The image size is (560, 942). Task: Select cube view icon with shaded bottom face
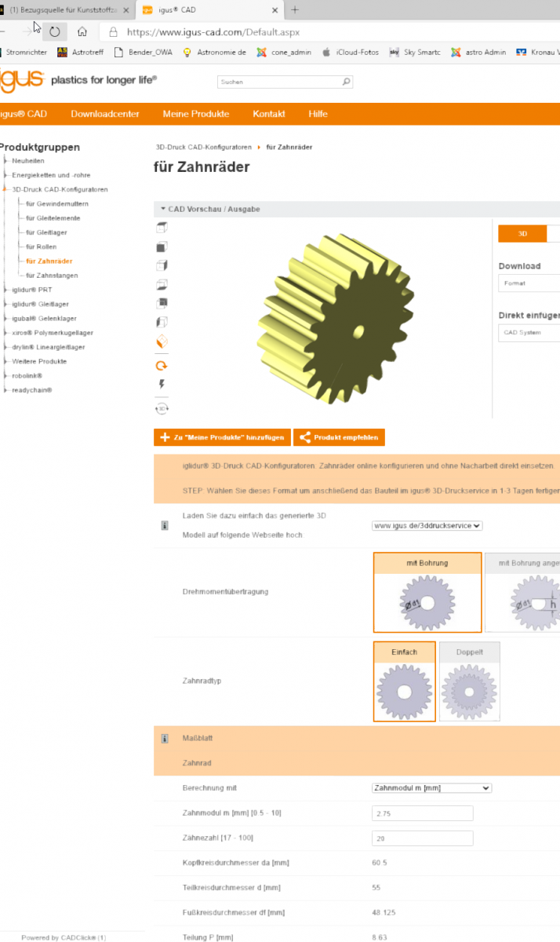pyautogui.click(x=162, y=284)
